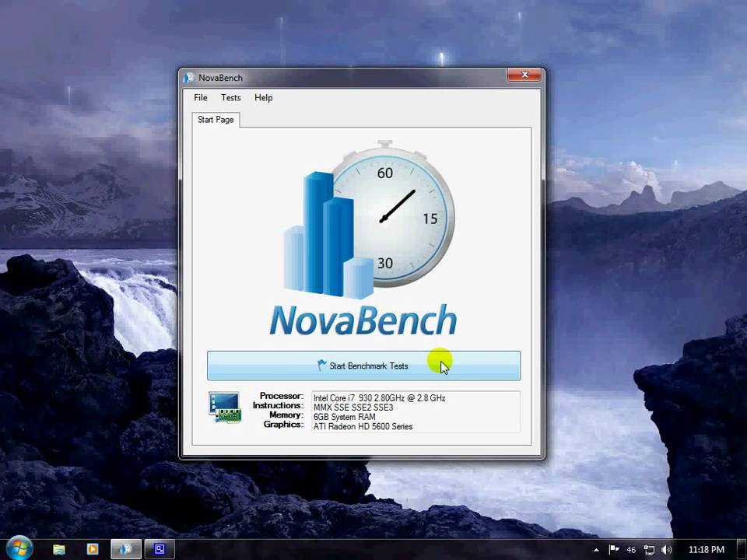Click the Processor label
The image size is (747, 560).
[282, 396]
